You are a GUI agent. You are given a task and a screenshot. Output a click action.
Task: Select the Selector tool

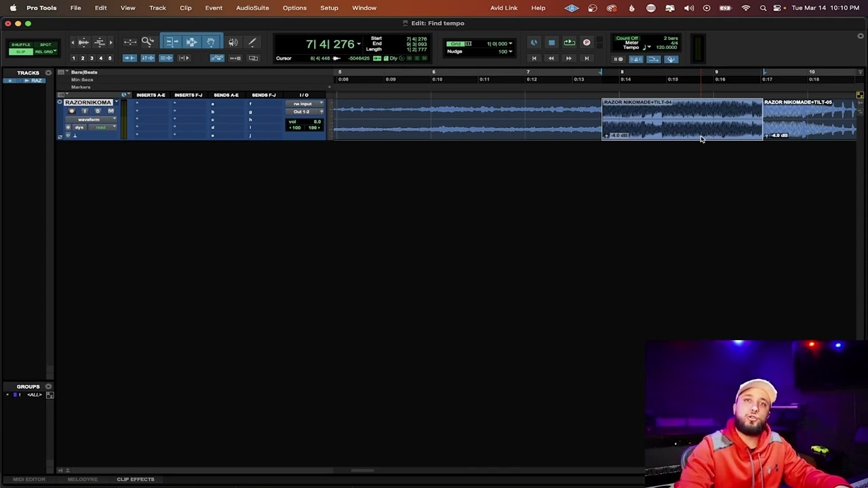191,42
